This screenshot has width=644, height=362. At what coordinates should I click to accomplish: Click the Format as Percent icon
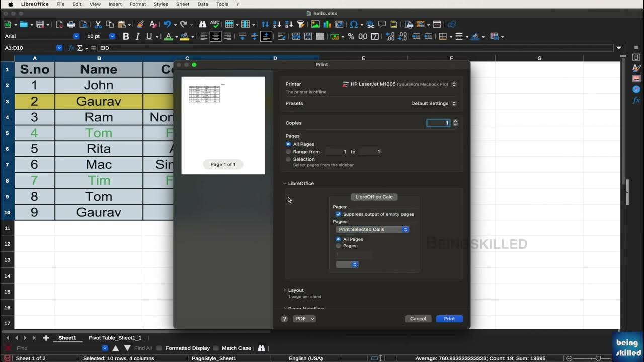[x=351, y=36]
